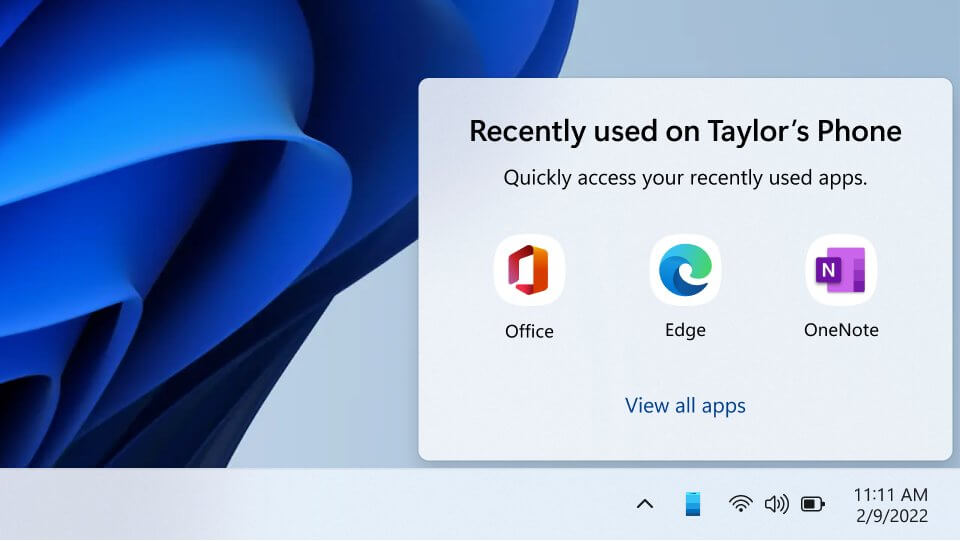Open the Office app icon
960x541 pixels.
pyautogui.click(x=529, y=270)
